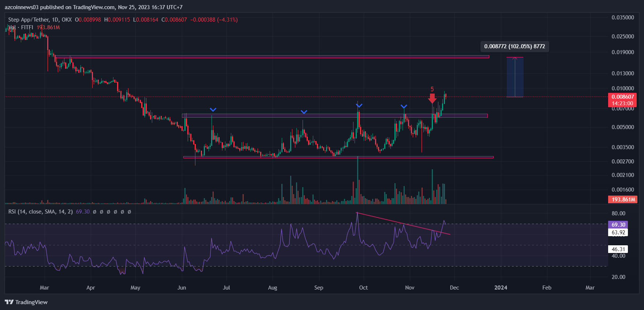Select the blue chevron marker above the late-September spike
Screen dimensions: 644x310
(359, 106)
